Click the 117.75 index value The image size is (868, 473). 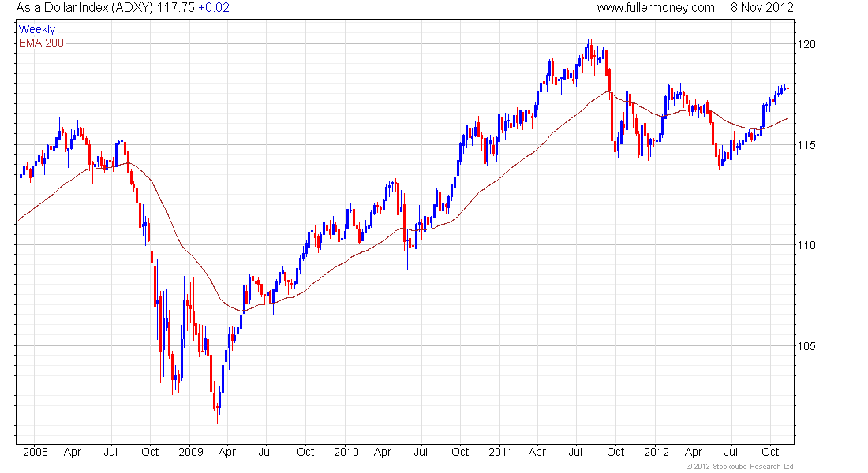176,8
